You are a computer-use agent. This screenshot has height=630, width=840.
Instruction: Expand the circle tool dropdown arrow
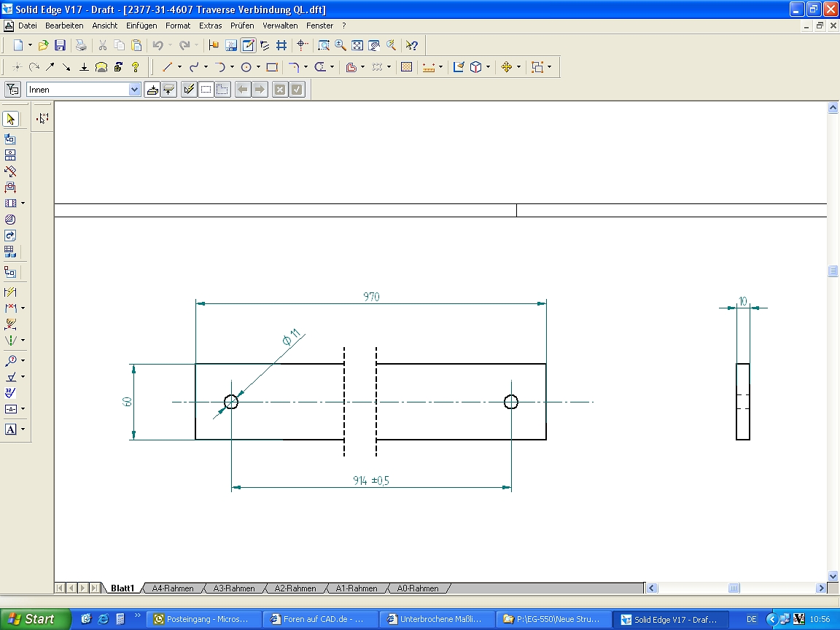[x=258, y=67]
